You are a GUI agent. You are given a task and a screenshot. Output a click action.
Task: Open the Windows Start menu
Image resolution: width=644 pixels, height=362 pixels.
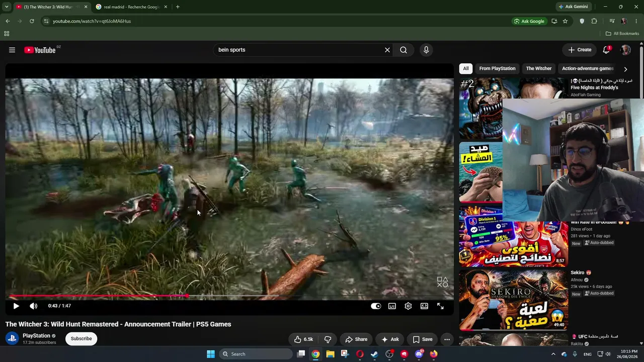(x=211, y=354)
